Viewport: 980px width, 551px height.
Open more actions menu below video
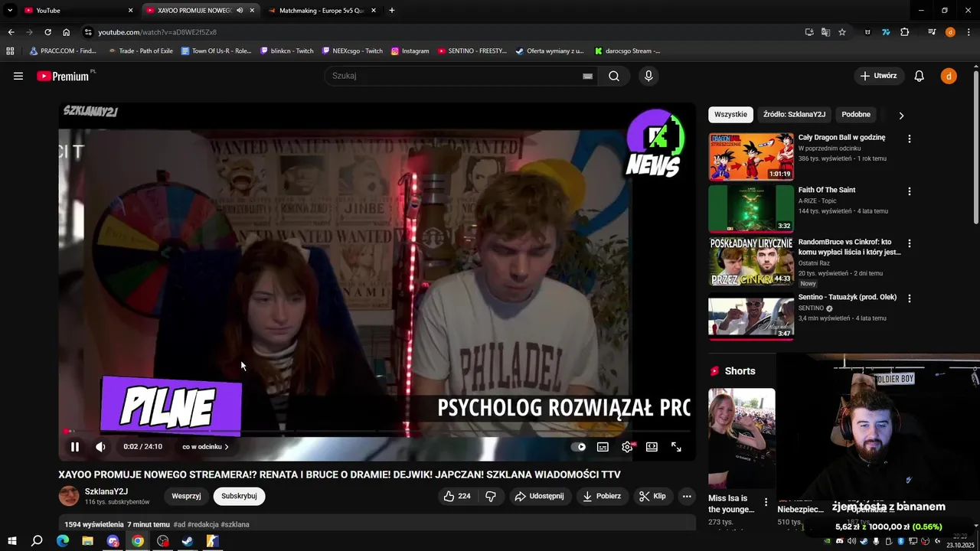(687, 496)
